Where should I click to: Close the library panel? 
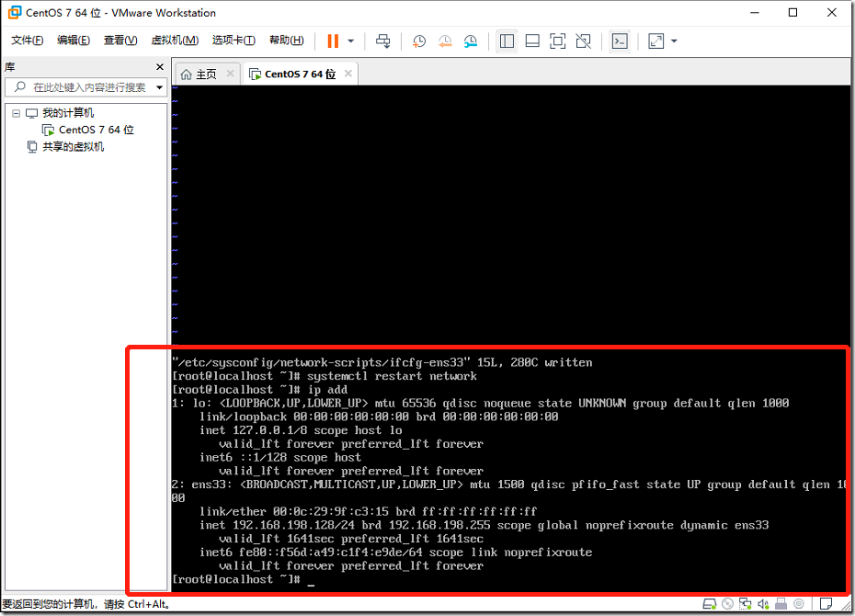[160, 67]
